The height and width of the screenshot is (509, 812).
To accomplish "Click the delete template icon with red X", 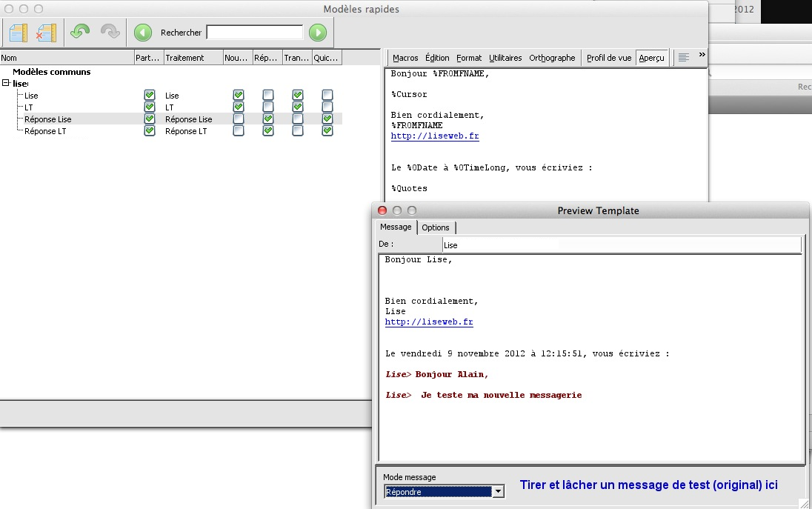I will 46,33.
